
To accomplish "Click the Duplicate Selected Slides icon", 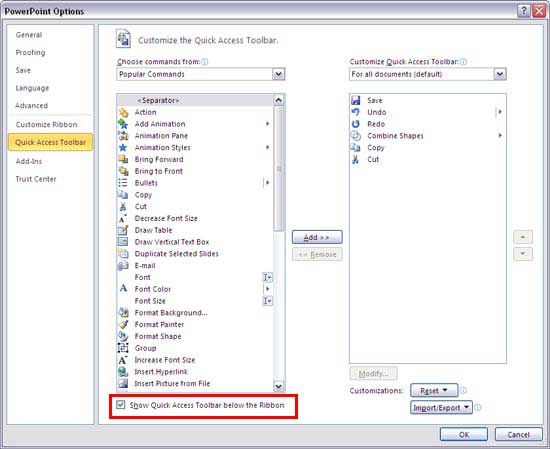I will pyautogui.click(x=123, y=254).
